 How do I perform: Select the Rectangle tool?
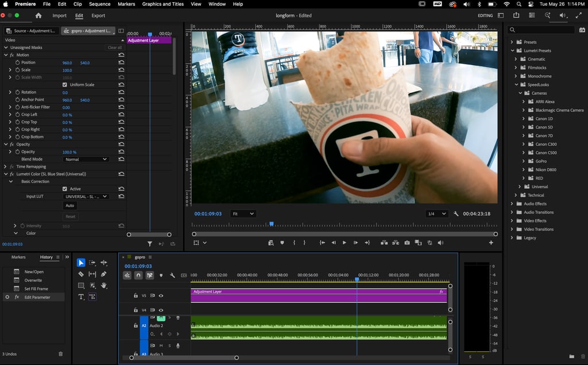pyautogui.click(x=80, y=286)
